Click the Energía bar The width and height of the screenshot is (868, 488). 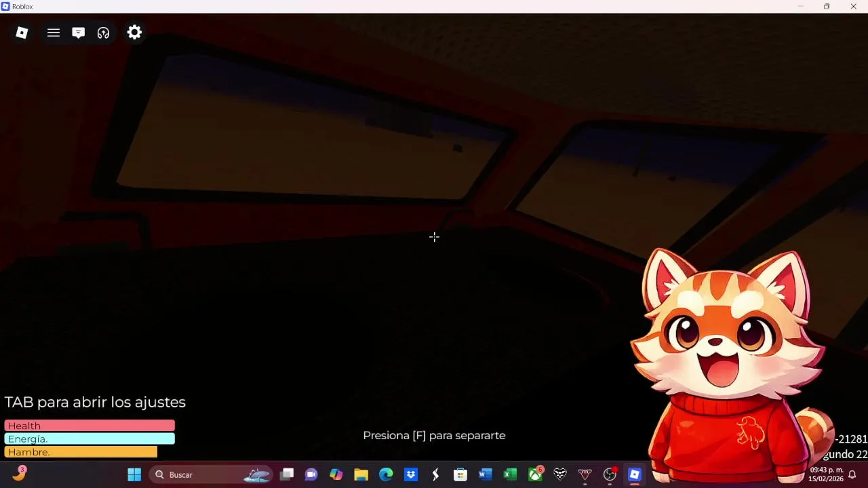pyautogui.click(x=90, y=439)
